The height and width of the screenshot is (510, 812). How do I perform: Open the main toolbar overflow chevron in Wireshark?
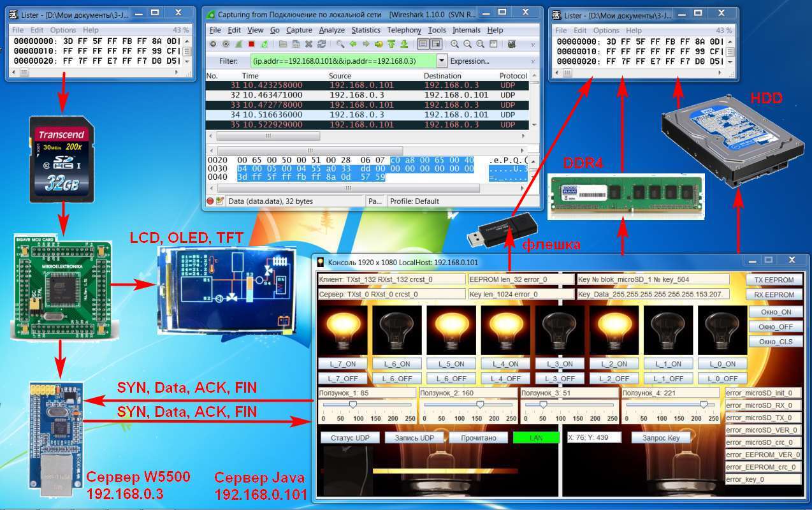(533, 45)
